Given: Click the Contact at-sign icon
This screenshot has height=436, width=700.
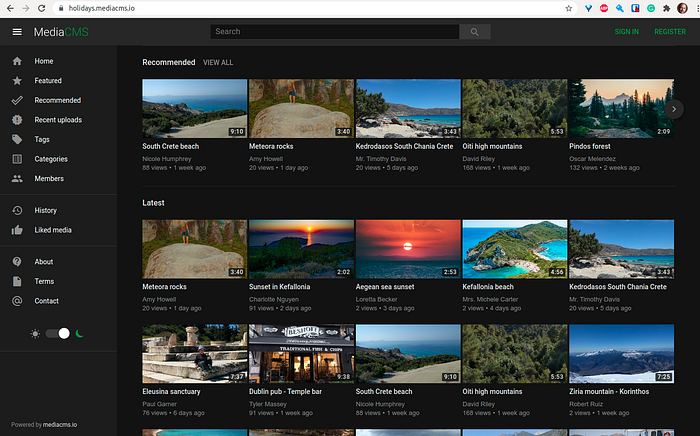Looking at the screenshot, I should tap(17, 301).
